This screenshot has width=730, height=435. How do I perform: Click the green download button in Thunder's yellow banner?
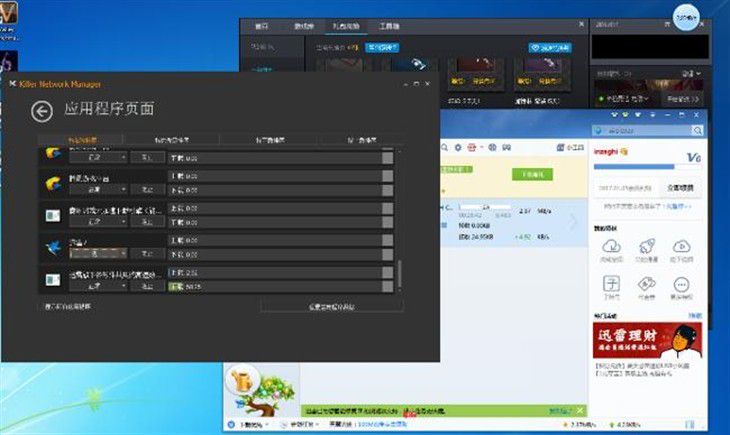pyautogui.click(x=533, y=174)
